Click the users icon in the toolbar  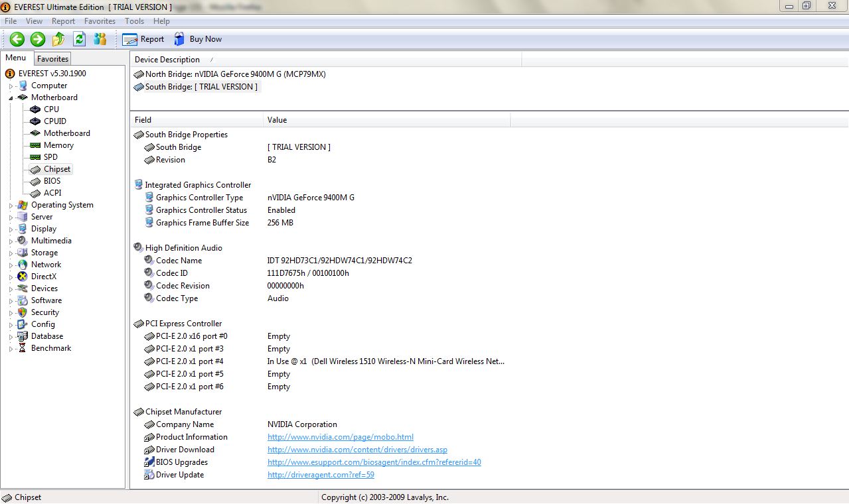click(x=100, y=39)
